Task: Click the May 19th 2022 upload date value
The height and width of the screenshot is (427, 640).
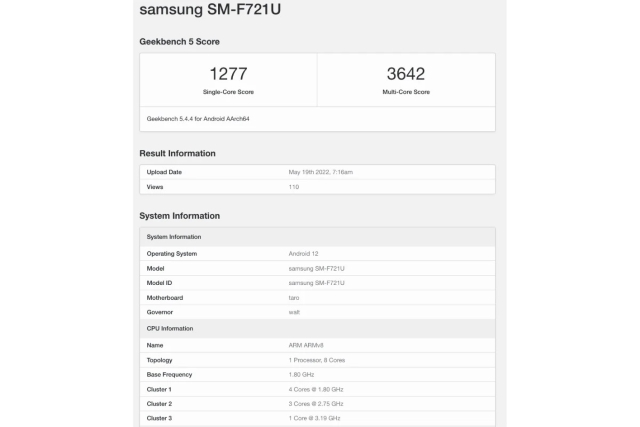Action: (320, 172)
